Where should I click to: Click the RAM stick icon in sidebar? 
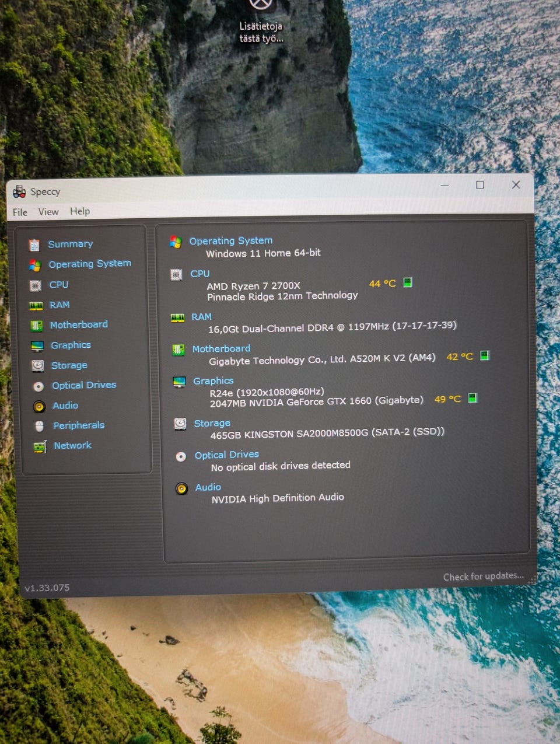36,306
